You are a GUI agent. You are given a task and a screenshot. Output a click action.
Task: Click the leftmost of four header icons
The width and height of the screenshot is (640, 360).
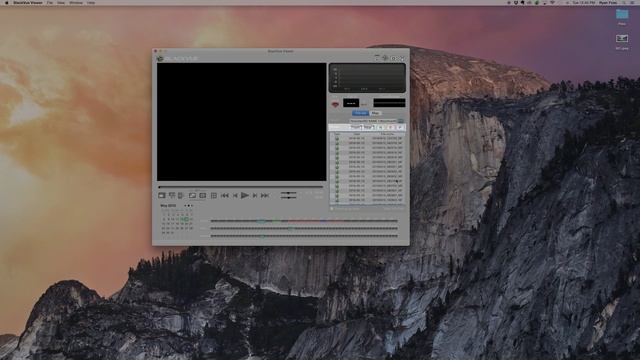[x=377, y=58]
